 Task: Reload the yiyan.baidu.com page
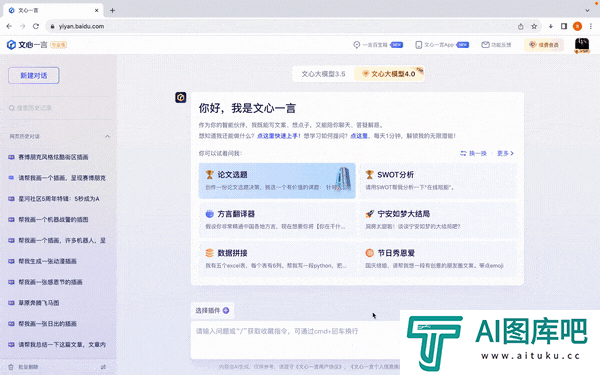pos(36,26)
